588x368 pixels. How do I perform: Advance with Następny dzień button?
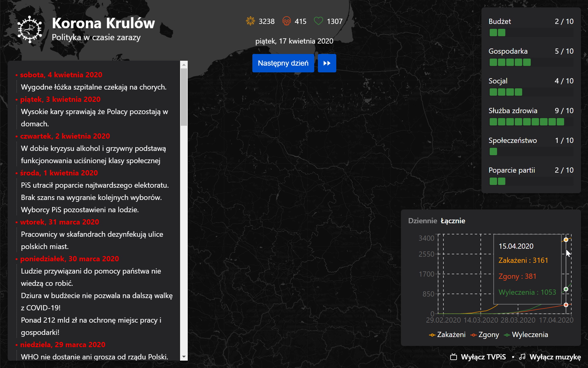283,63
